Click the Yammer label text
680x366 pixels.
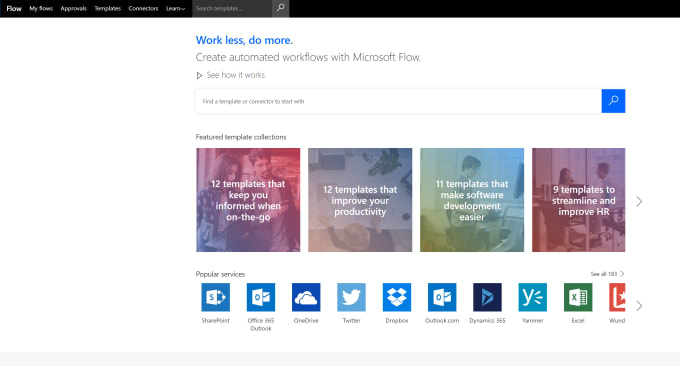coord(533,321)
